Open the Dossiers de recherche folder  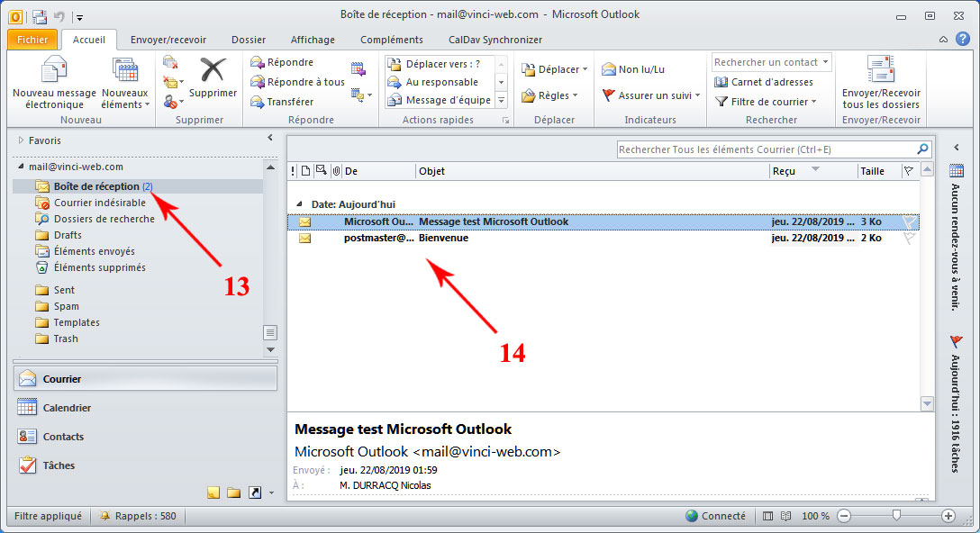[104, 219]
